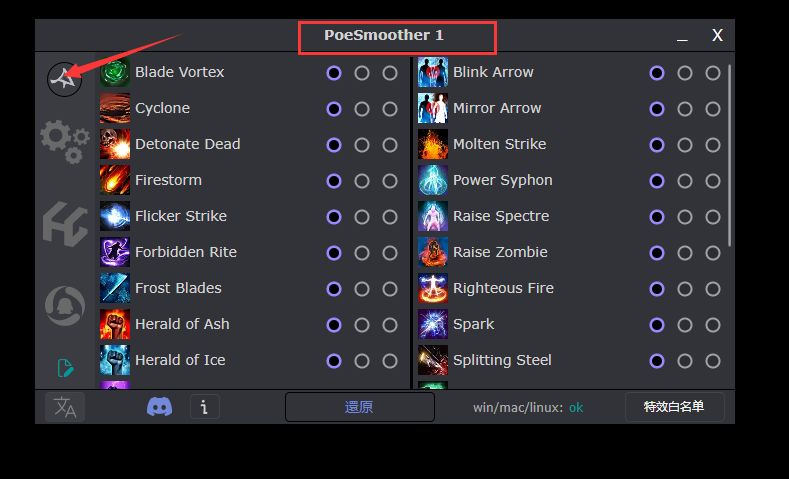Click the green edit file sidebar icon
The image size is (789, 479).
click(65, 368)
